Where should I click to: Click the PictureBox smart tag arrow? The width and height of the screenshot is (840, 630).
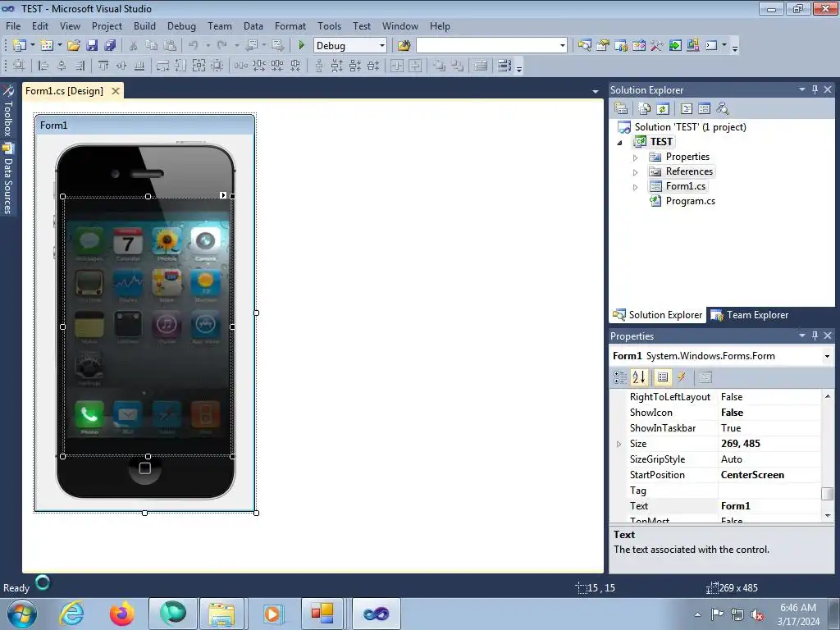223,195
